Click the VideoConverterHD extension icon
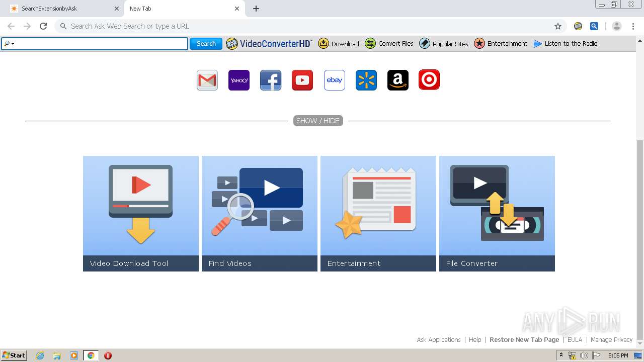Screen dimensions: 644x362 (578, 26)
